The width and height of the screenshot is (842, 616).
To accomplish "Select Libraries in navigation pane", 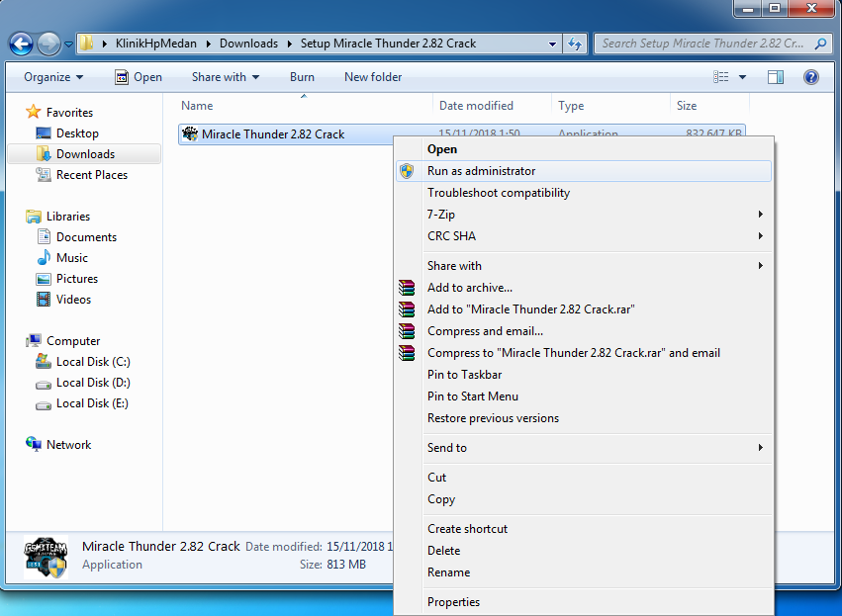I will (58, 217).
